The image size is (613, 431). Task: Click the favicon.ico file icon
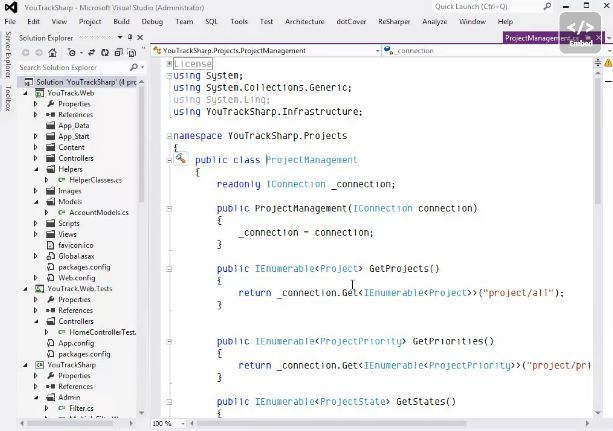tap(50, 245)
